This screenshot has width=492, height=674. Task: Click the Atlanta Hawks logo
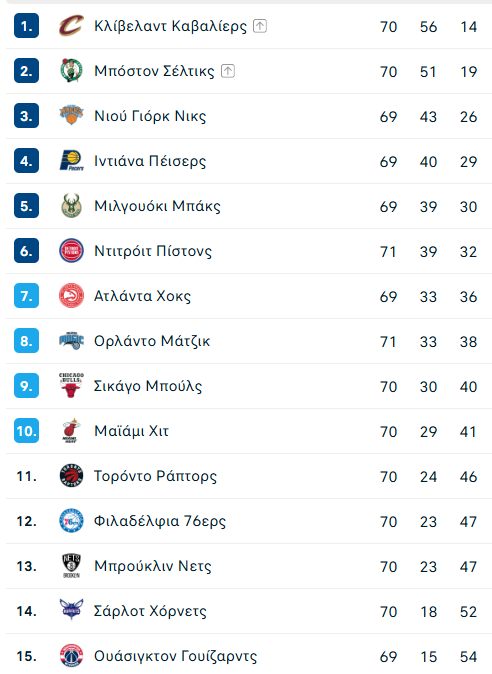[x=71, y=295]
